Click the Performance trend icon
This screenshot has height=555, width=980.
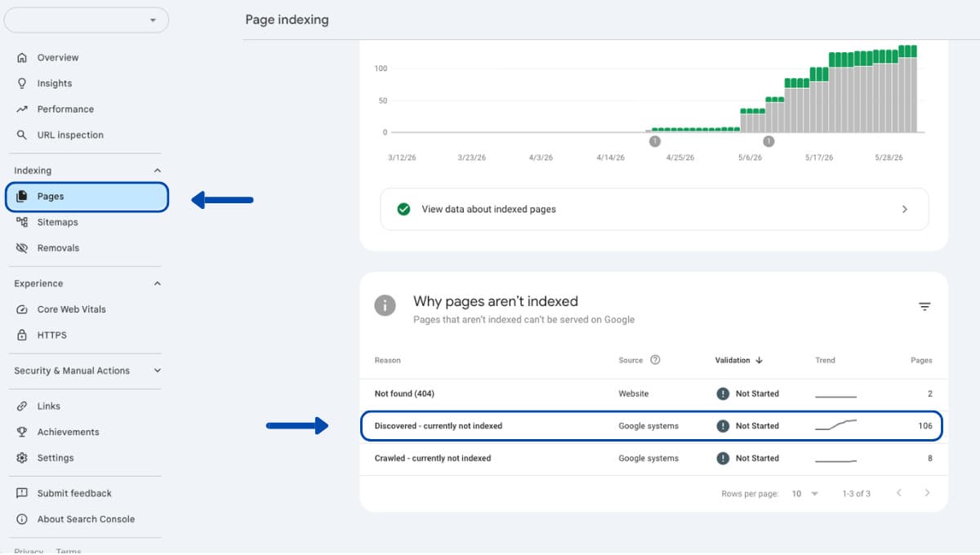coord(22,109)
